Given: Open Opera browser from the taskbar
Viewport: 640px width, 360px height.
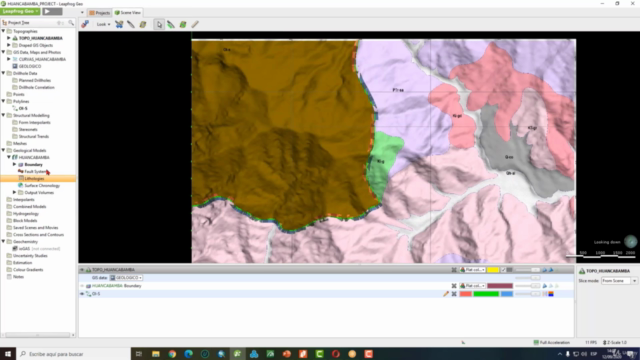Looking at the screenshot, I should [336, 354].
